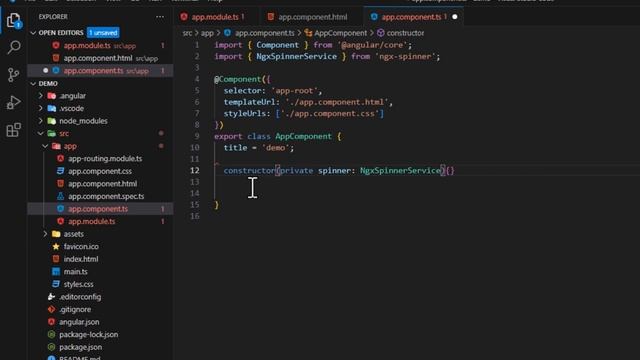640x360 pixels.
Task: Open app.component.css file
Action: point(100,171)
